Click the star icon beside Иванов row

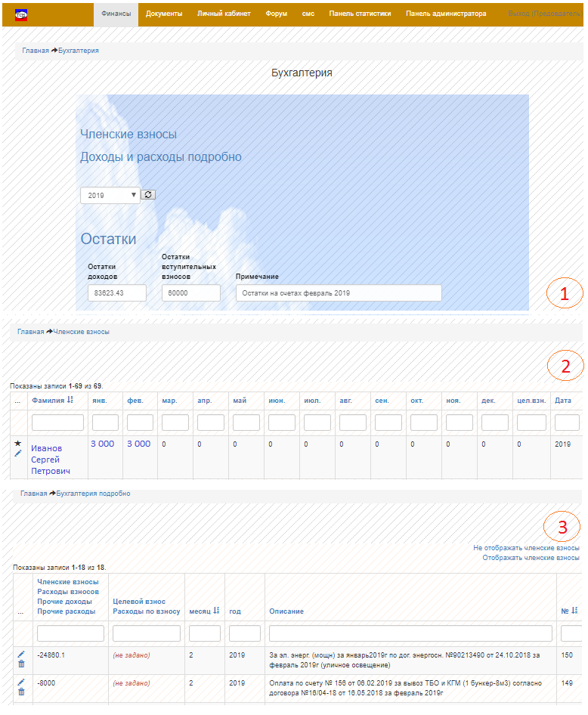18,443
